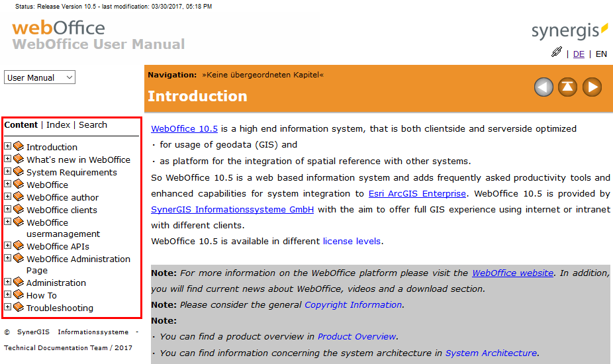The width and height of the screenshot is (613, 364).
Task: Expand the Troubleshooting node
Action: 7,306
